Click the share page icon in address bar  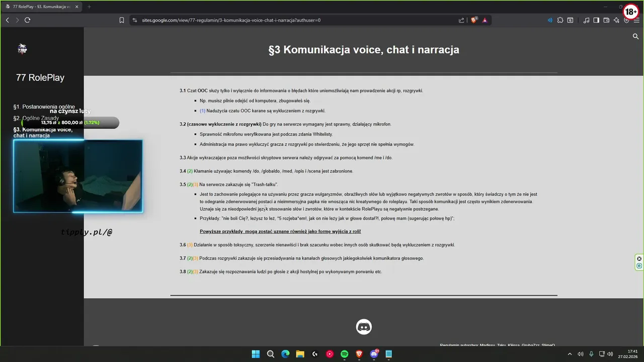461,20
